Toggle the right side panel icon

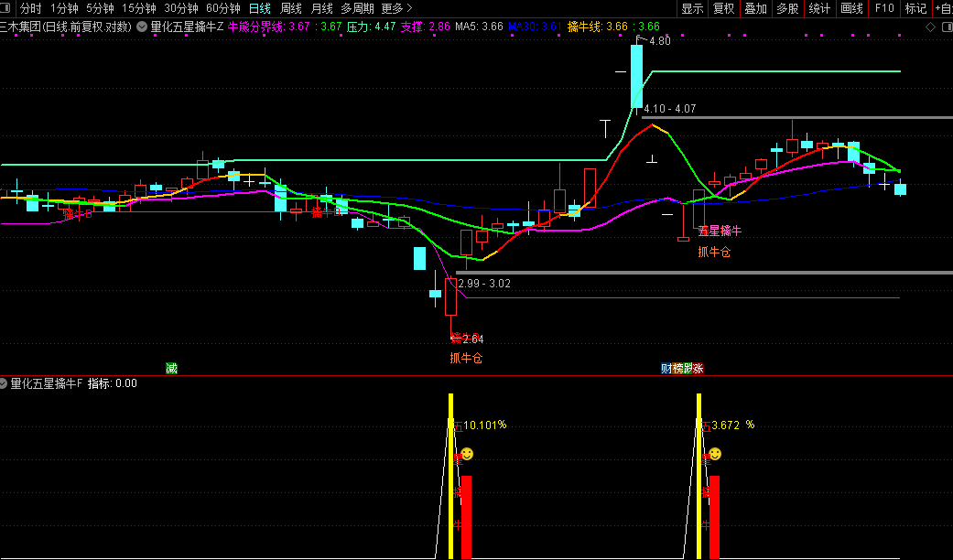click(x=947, y=27)
